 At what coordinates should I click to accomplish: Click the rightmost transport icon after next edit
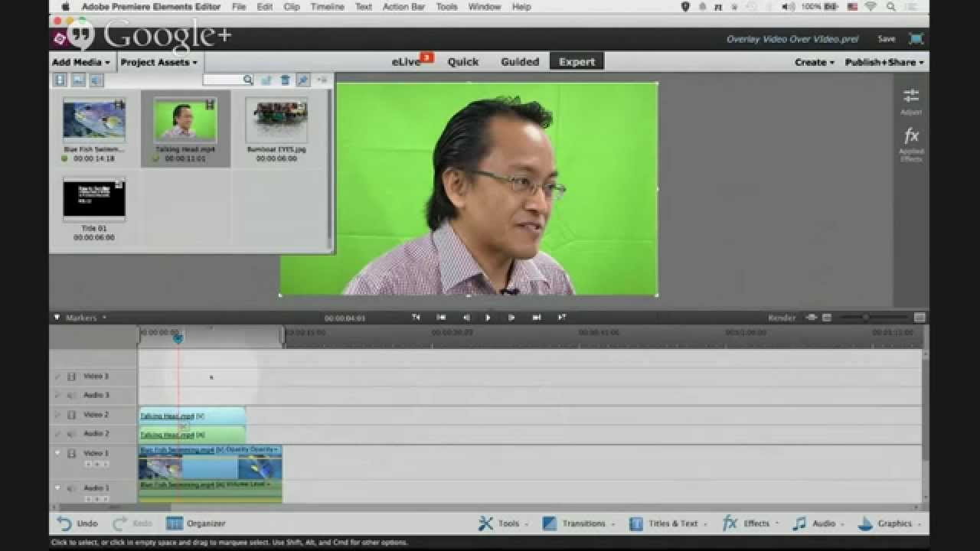[561, 318]
